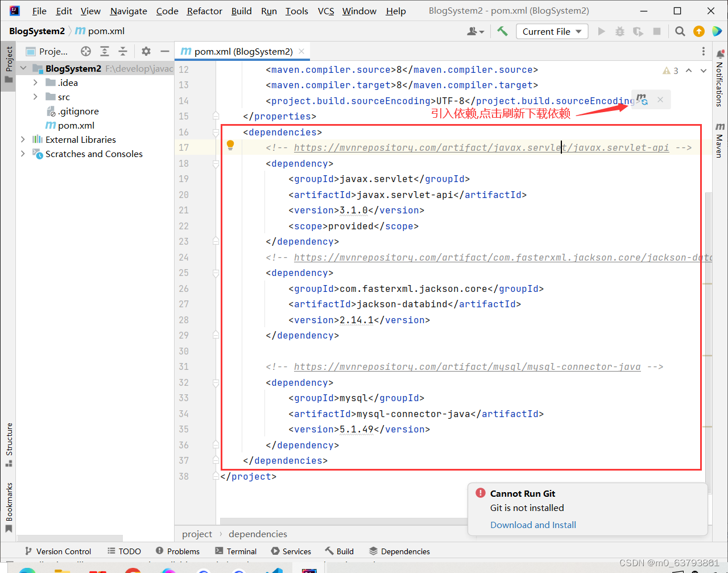
Task: Open the Version Control tool window
Action: [x=57, y=551]
